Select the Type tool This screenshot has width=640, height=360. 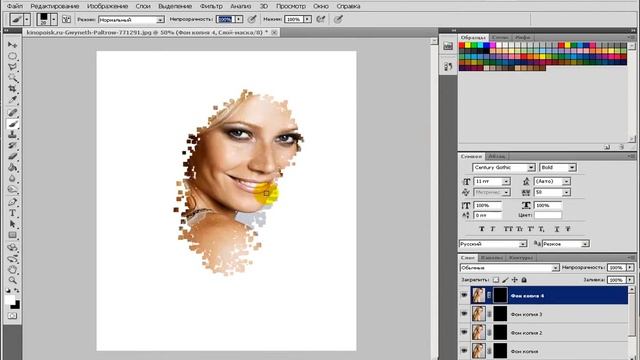pyautogui.click(x=12, y=213)
